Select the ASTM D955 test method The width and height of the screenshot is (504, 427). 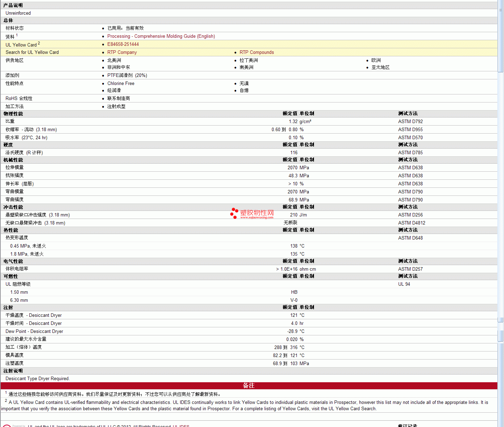tap(410, 129)
